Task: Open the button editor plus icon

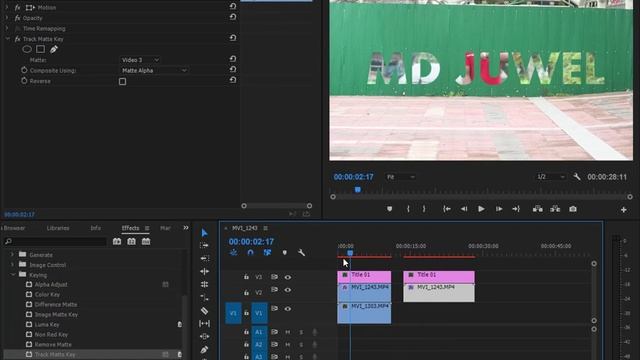Action: point(624,209)
